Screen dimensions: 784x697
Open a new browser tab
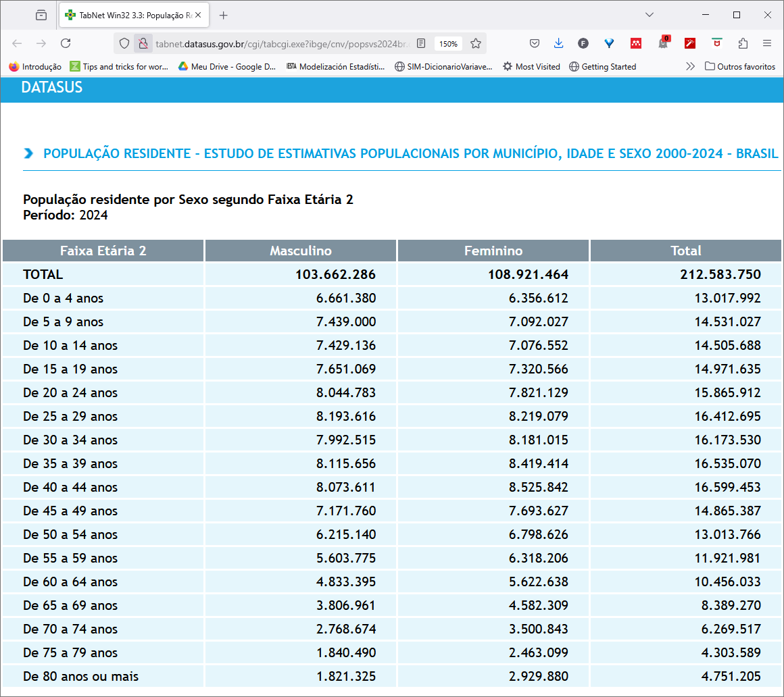click(x=224, y=15)
